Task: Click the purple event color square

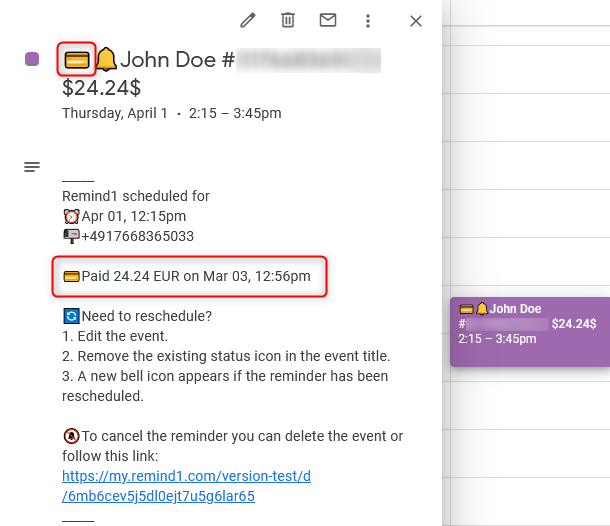Action: pyautogui.click(x=32, y=59)
